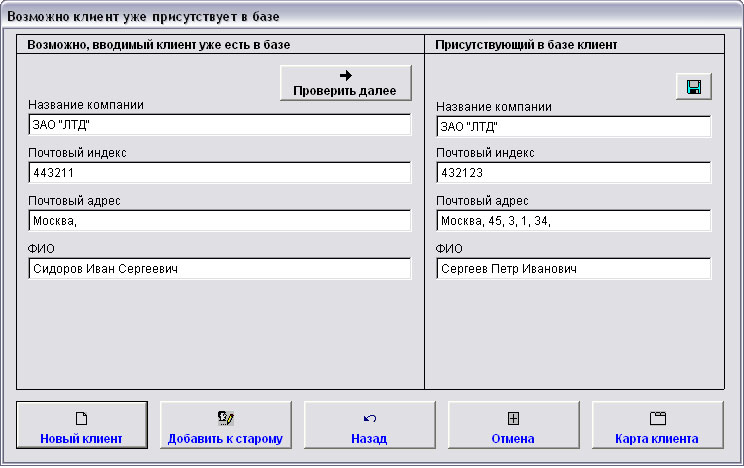This screenshot has width=744, height=468.
Task: Focus postal index field containing 432123
Action: 574,173
